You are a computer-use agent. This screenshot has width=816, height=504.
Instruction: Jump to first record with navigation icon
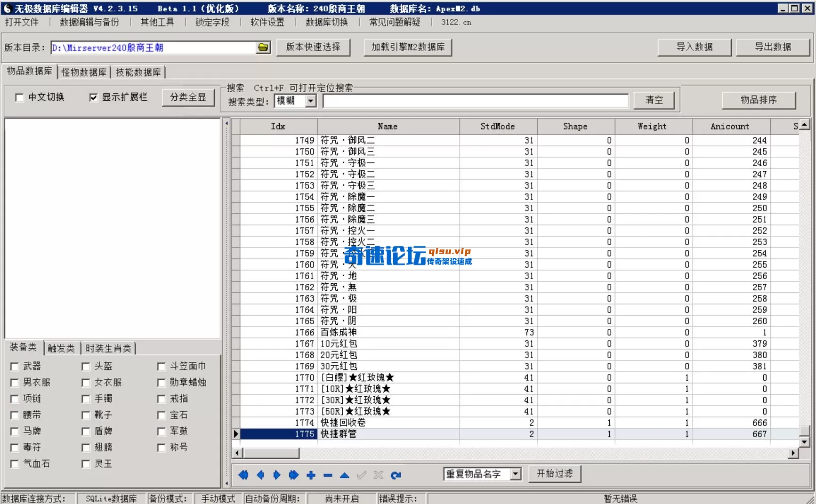[x=243, y=475]
